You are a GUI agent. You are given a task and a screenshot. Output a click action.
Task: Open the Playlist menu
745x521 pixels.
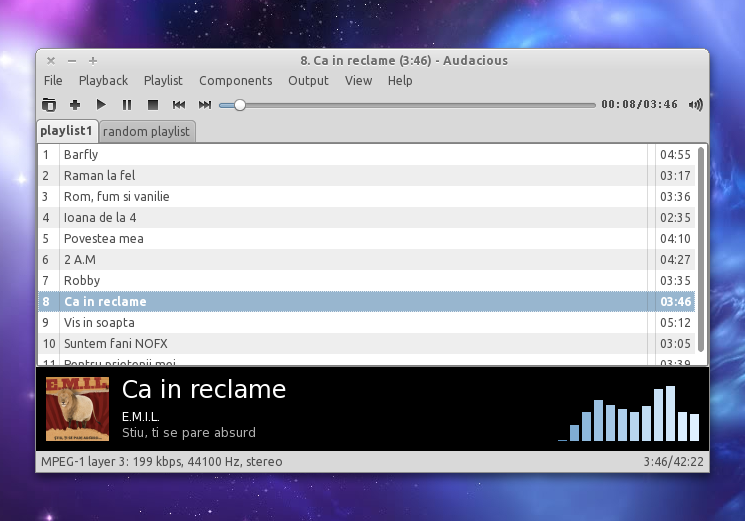[163, 81]
